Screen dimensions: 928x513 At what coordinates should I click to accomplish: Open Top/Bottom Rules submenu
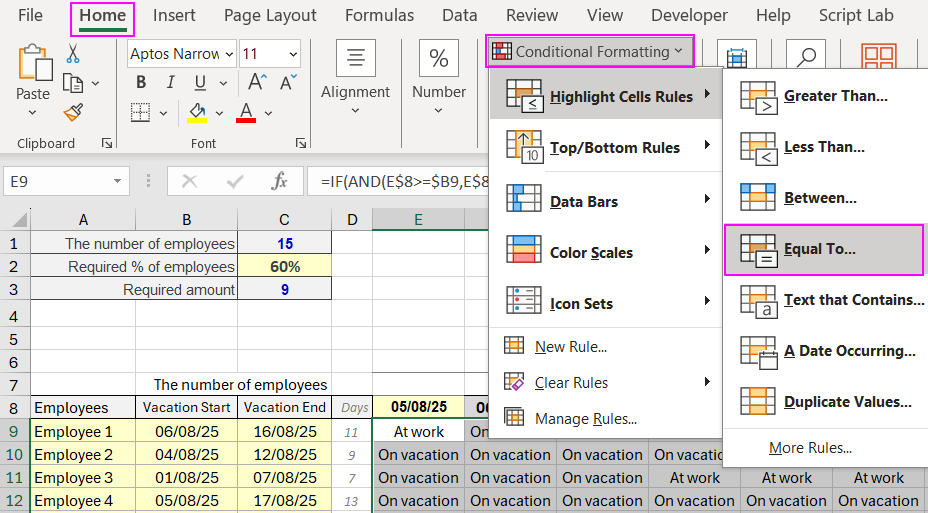pos(606,147)
